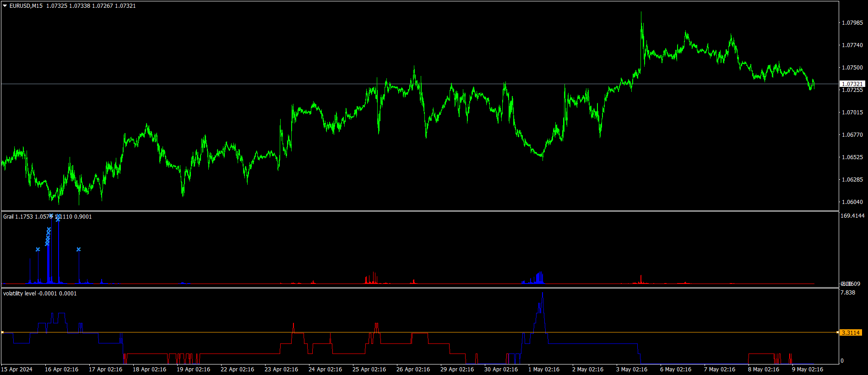Image resolution: width=868 pixels, height=375 pixels.
Task: Click the 1.07015 price axis label
Action: click(x=852, y=112)
